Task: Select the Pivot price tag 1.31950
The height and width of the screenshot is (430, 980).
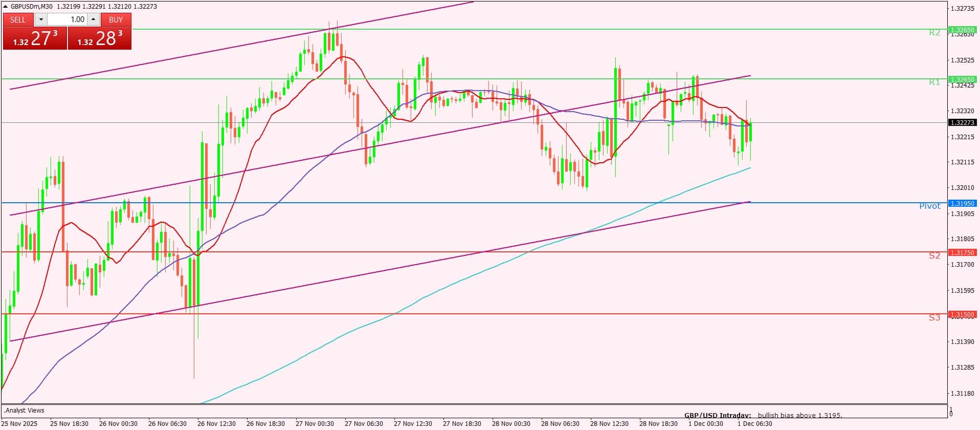Action: point(962,203)
